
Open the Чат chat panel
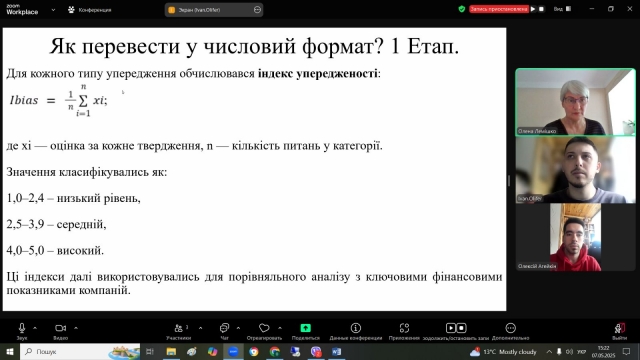[224, 331]
